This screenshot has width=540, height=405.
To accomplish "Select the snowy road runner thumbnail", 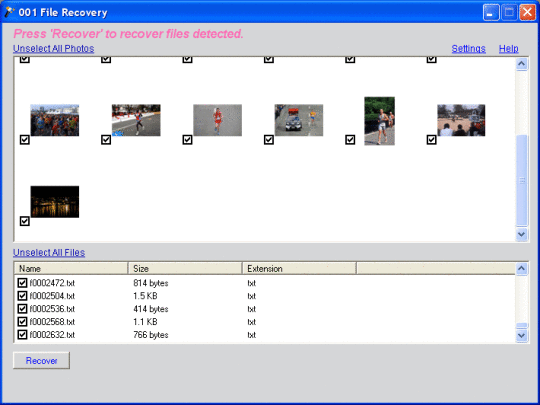I will (136, 120).
